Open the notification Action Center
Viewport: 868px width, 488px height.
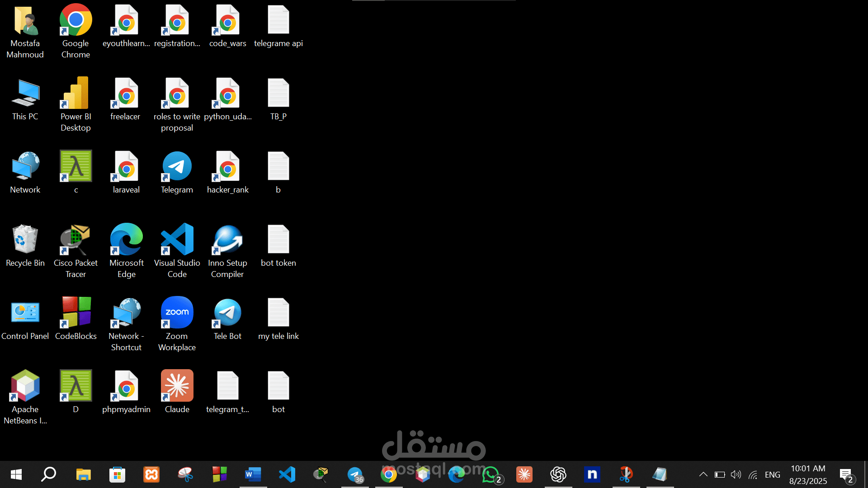846,474
